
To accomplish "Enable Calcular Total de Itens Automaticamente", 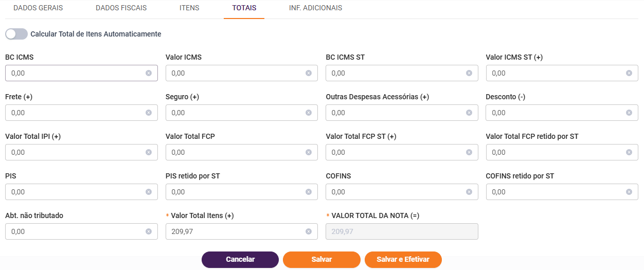I will click(x=16, y=34).
